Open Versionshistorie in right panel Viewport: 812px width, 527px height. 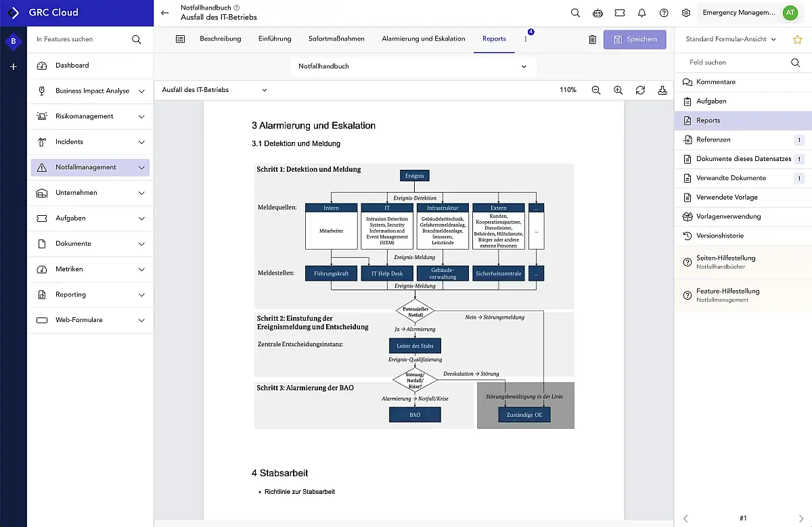[x=720, y=235]
